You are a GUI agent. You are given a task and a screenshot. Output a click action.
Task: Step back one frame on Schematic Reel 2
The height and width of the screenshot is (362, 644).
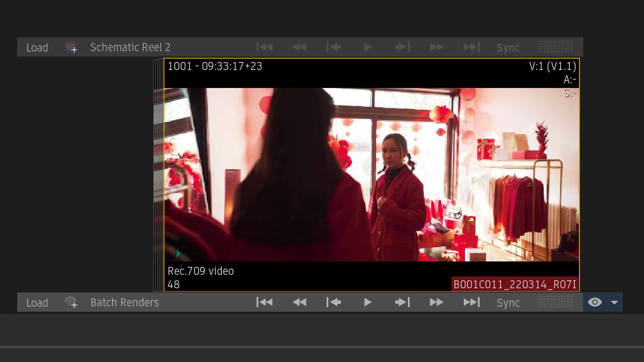334,47
